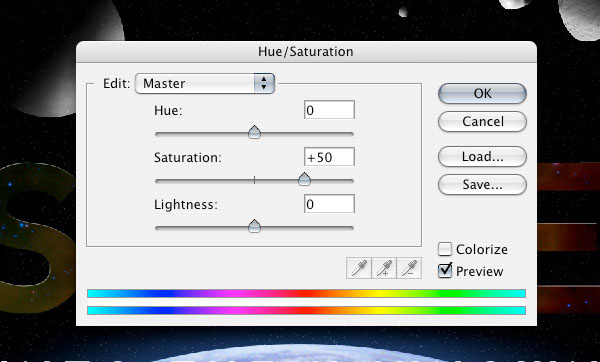The image size is (600, 362).
Task: Click into the Hue value field
Action: [329, 110]
